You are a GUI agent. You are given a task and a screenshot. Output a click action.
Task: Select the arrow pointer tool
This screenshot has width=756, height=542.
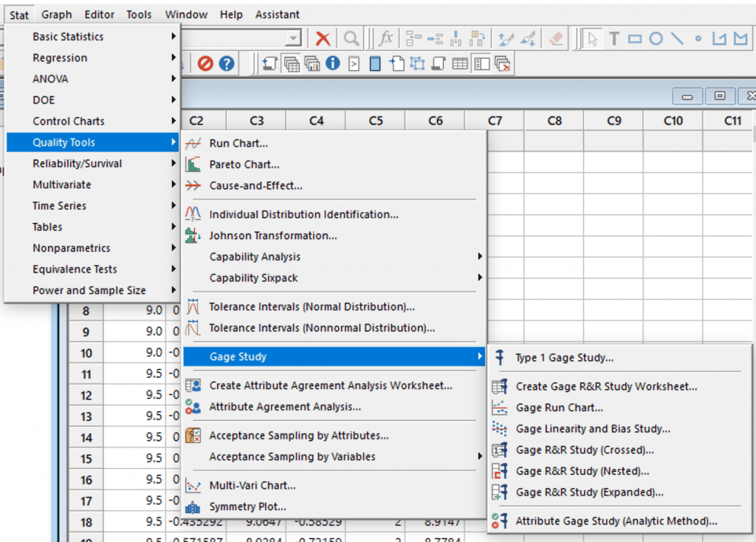593,38
